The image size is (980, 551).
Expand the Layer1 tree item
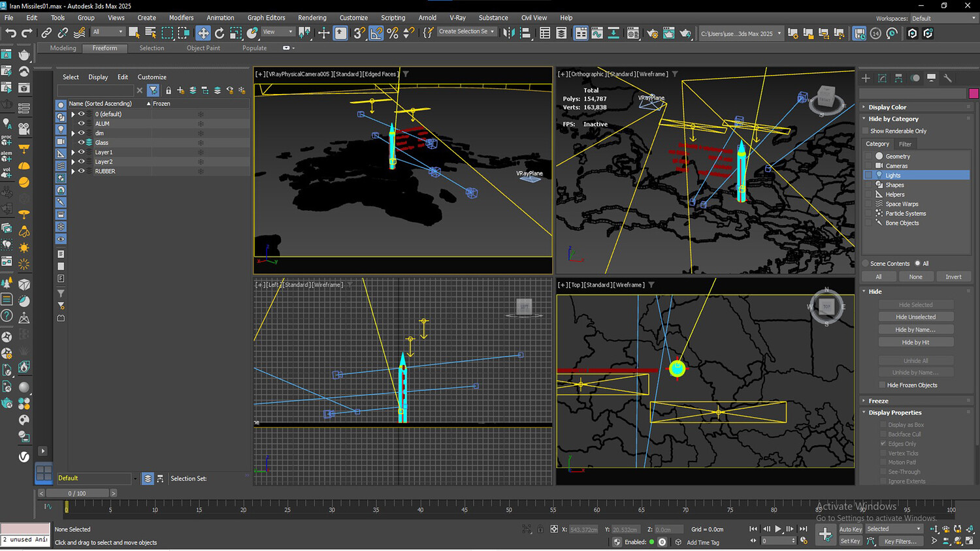click(73, 152)
